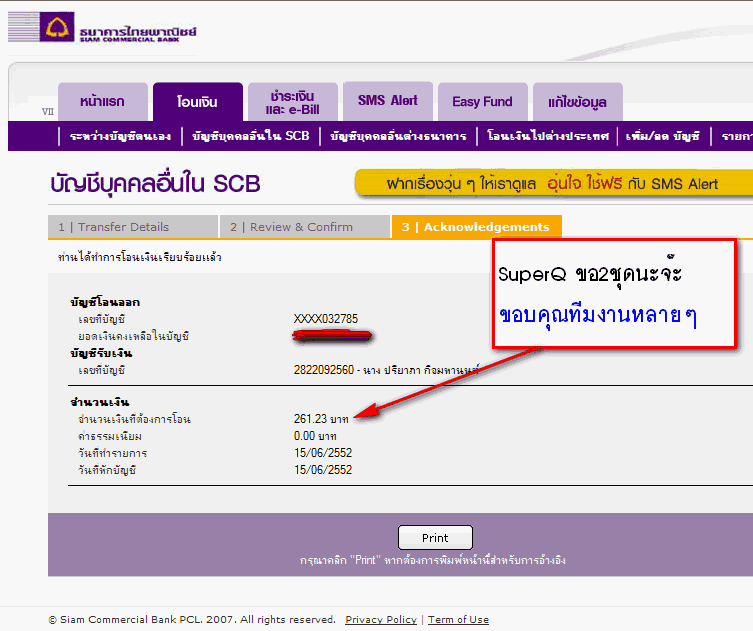Click the บัญชีโอนออก section heading
The width and height of the screenshot is (753, 631).
(105, 302)
